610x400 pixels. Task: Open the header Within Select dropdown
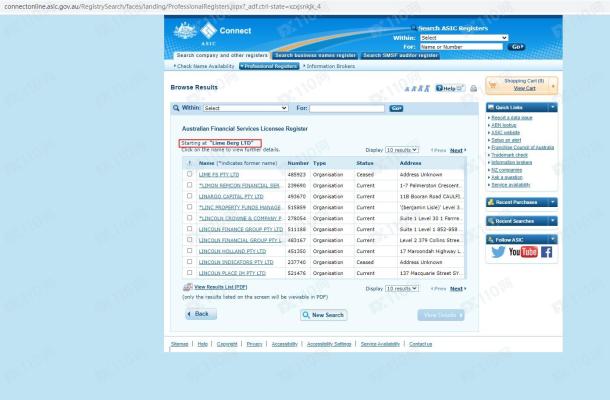pyautogui.click(x=464, y=38)
